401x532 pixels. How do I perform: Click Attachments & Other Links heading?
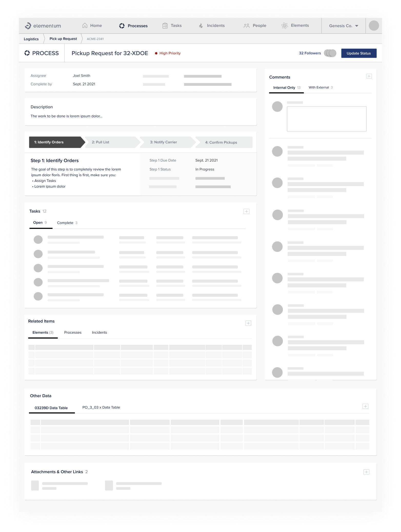pos(57,472)
